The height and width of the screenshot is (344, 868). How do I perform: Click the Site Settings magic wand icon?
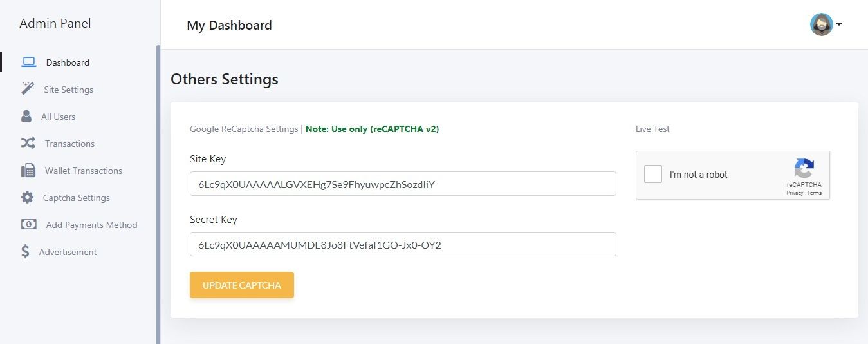28,89
